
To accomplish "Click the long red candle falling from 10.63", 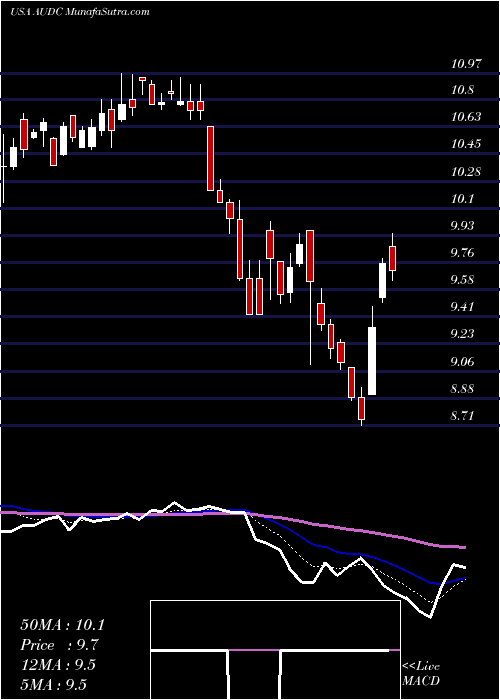I will [x=210, y=158].
